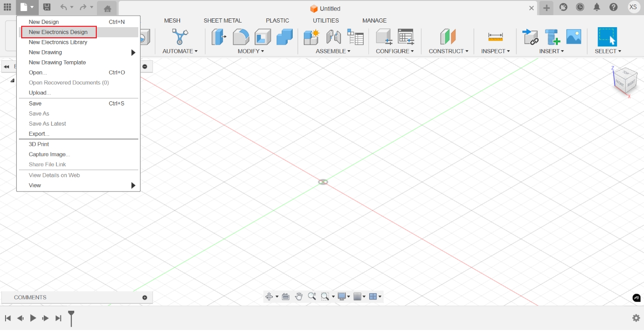
Task: Click the Joint tool icon
Action: pos(333,37)
